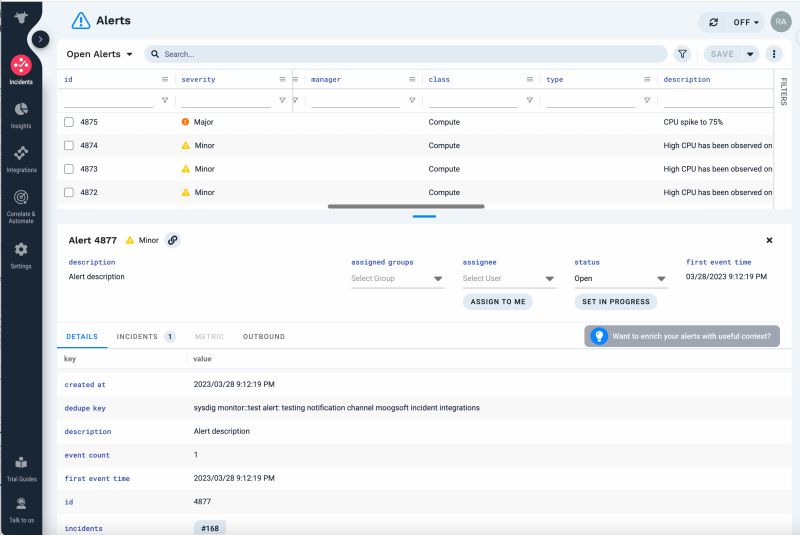Image resolution: width=800 pixels, height=535 pixels.
Task: Click the class column filter funnel
Action: point(530,100)
